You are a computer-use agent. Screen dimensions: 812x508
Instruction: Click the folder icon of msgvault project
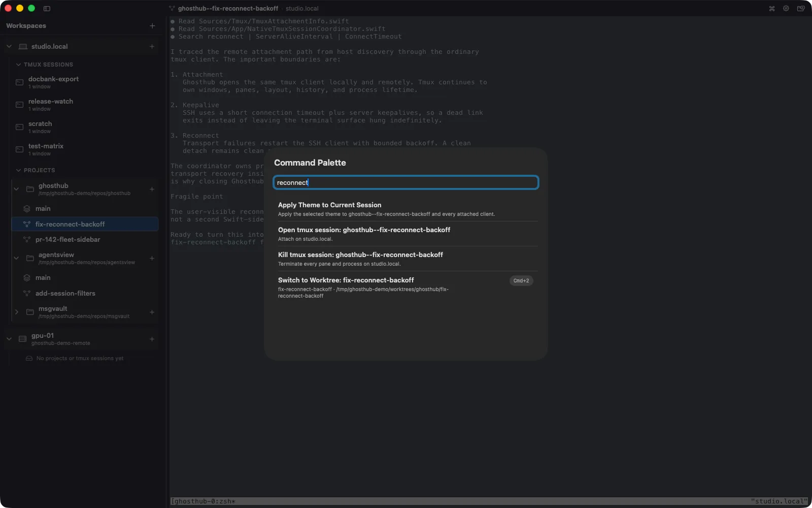click(30, 312)
